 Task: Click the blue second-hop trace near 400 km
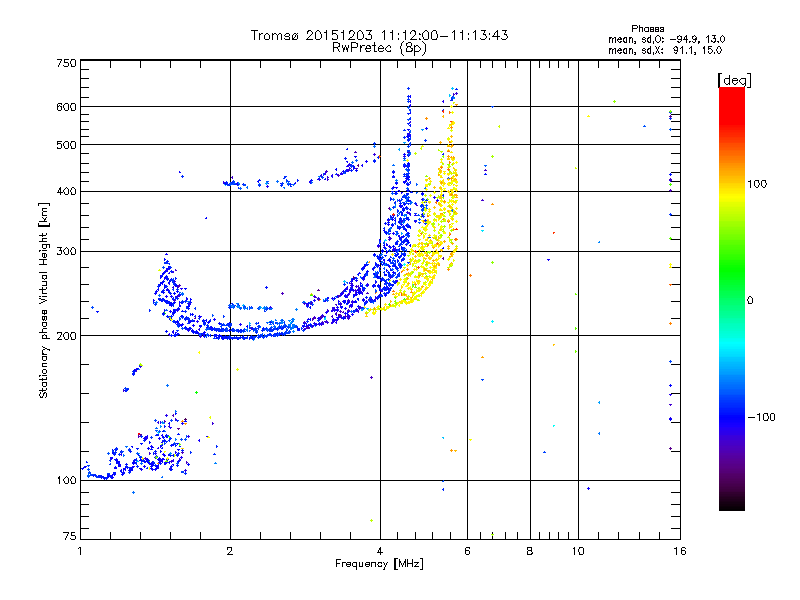pyautogui.click(x=301, y=171)
